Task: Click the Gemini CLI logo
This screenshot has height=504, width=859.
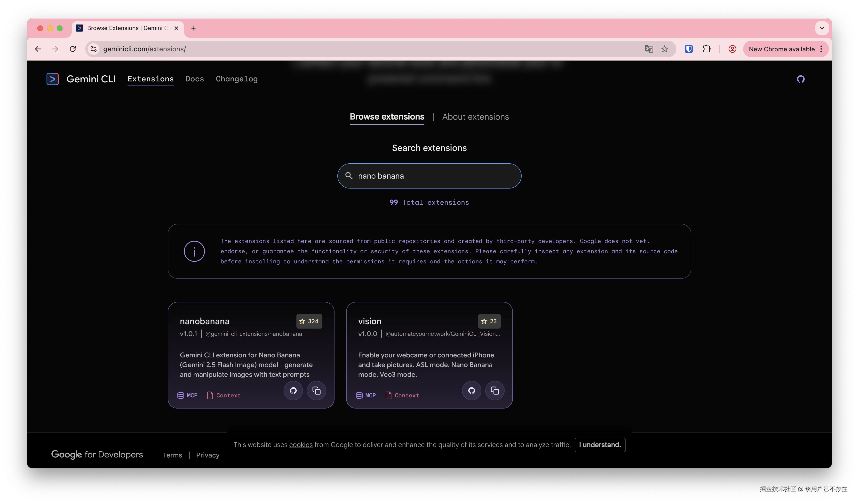Action: click(x=53, y=79)
